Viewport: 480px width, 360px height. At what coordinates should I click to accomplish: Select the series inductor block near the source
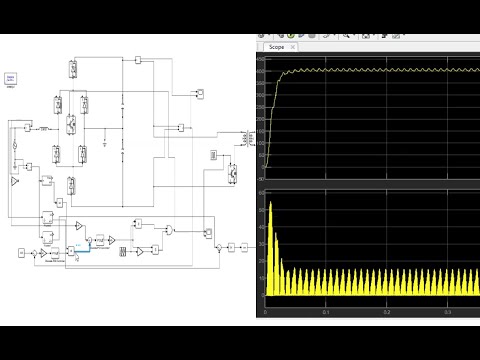(x=44, y=129)
